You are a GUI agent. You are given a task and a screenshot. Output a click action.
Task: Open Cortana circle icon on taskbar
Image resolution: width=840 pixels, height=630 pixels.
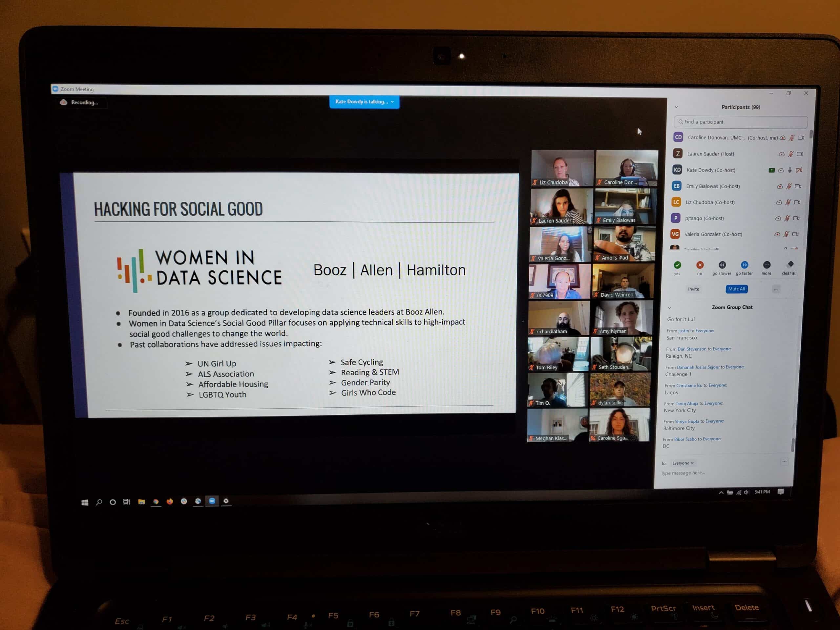[x=113, y=502]
